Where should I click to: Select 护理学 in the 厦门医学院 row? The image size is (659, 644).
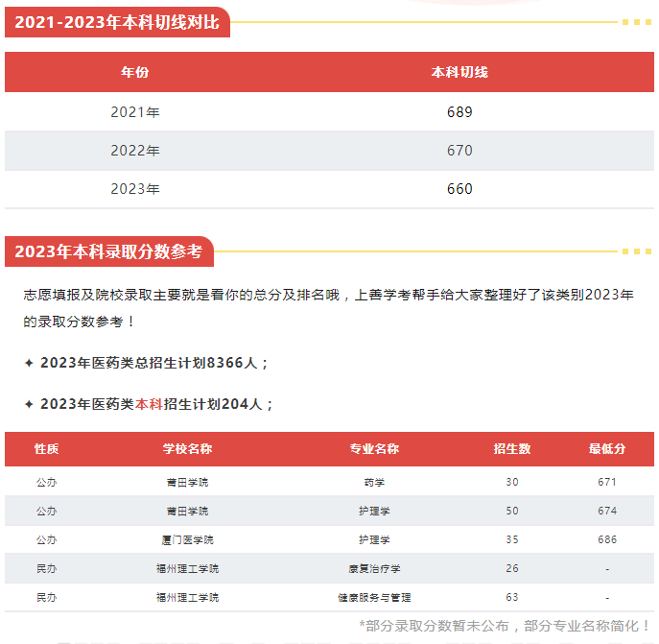pyautogui.click(x=374, y=539)
